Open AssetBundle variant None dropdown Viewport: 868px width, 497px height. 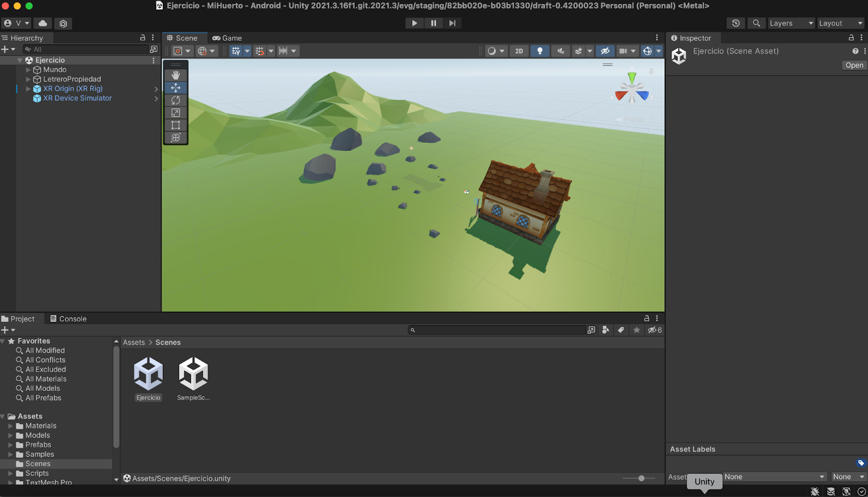848,477
